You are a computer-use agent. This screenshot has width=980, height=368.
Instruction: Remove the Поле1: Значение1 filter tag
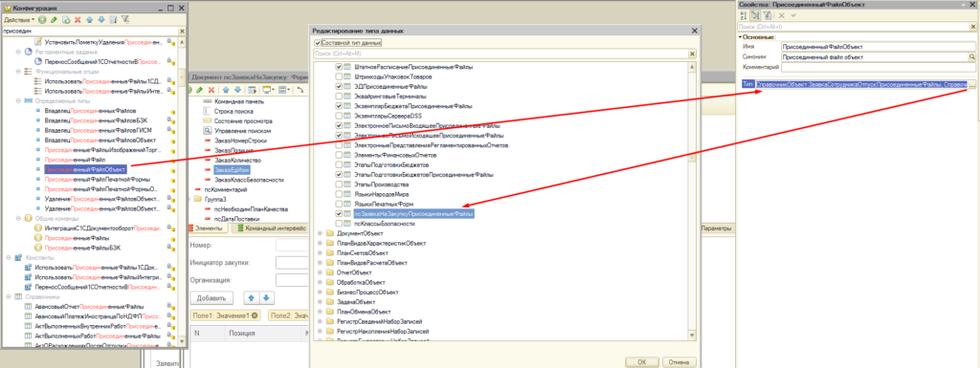pyautogui.click(x=255, y=315)
